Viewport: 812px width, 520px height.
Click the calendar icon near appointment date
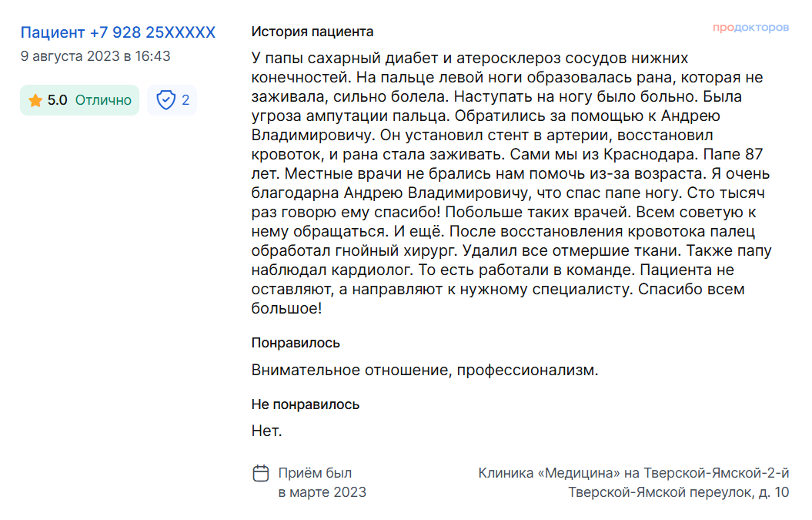260,473
